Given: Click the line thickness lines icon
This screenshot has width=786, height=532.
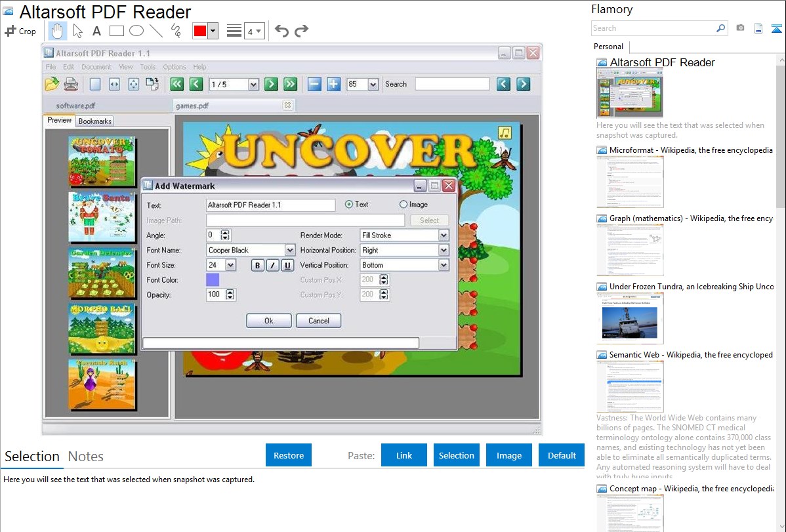Looking at the screenshot, I should click(234, 31).
